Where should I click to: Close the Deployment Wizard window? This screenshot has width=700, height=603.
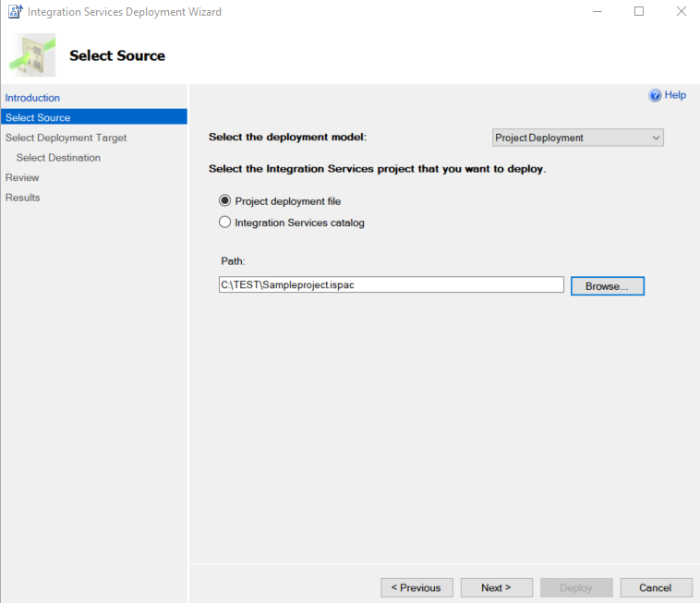tap(681, 12)
